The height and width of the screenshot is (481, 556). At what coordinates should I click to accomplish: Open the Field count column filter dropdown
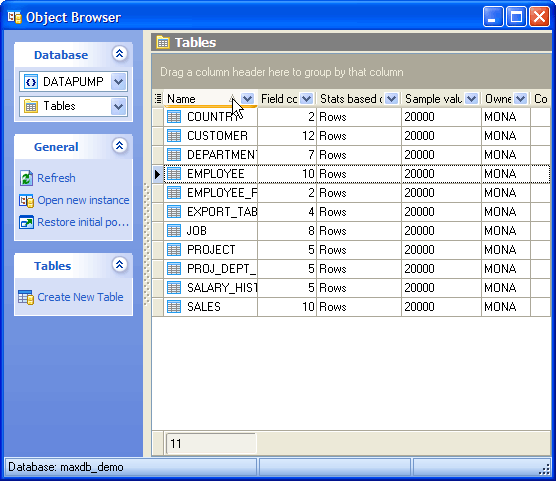306,99
